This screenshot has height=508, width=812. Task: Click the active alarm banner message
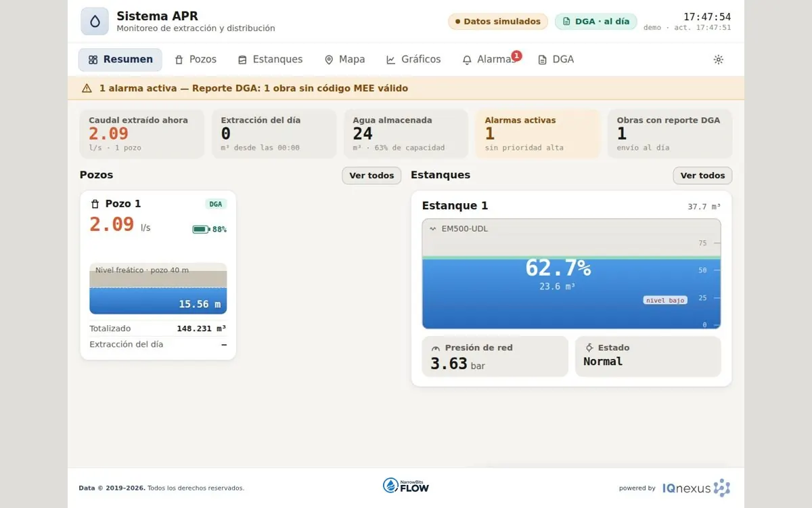(254, 88)
